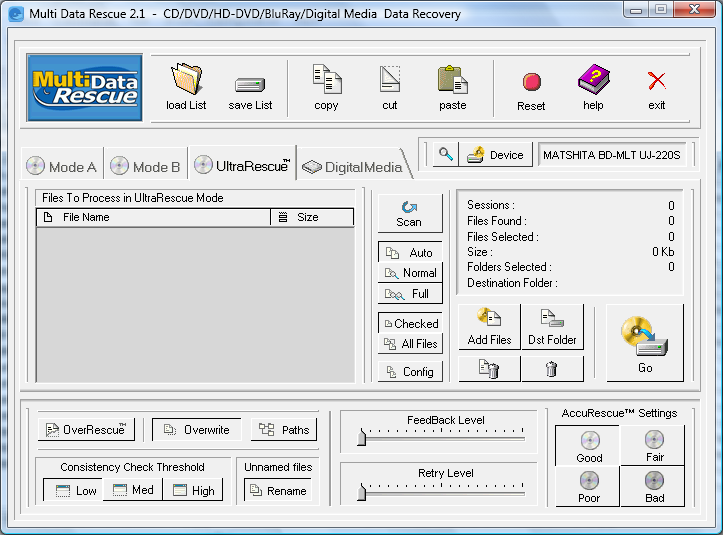Select the Poor AccuRescue disc setting
Viewport: 723px width, 535px height.
tap(588, 487)
